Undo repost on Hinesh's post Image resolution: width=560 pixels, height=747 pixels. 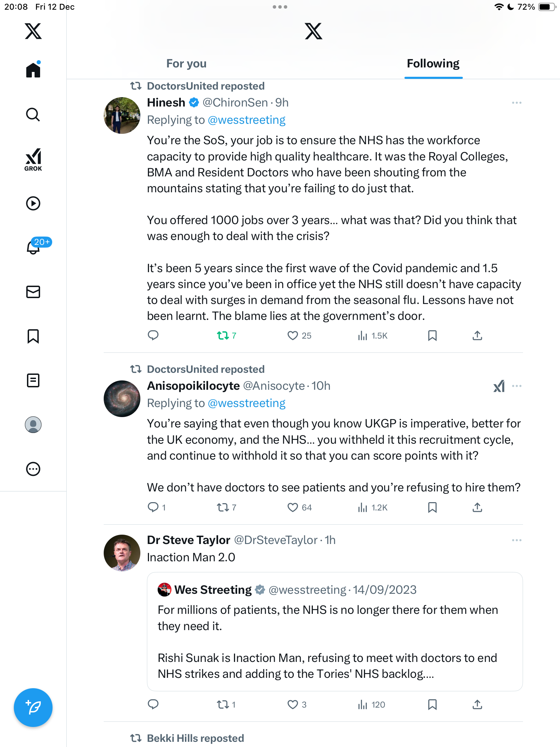click(223, 335)
